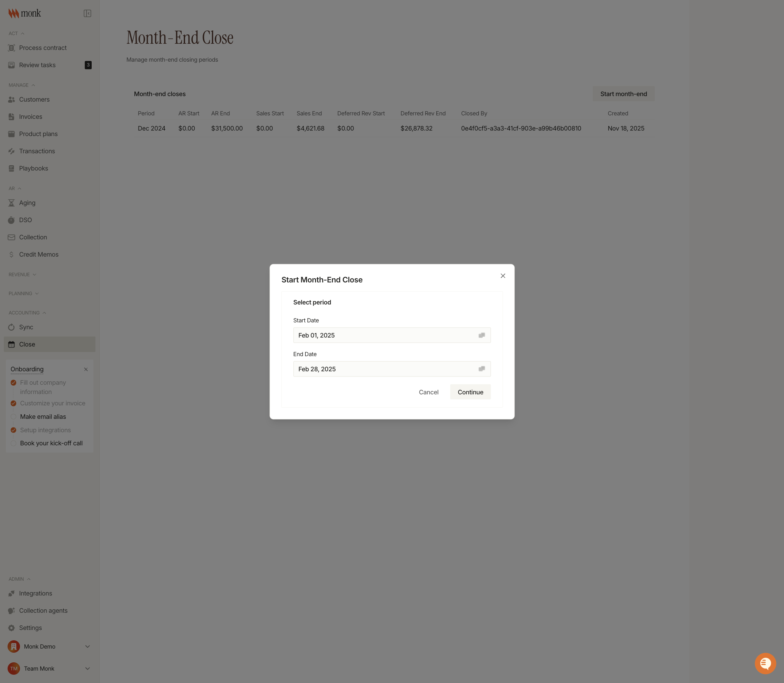Screen dimensions: 784x683
Task: Open End Date calendar picker icon
Action: pyautogui.click(x=482, y=369)
